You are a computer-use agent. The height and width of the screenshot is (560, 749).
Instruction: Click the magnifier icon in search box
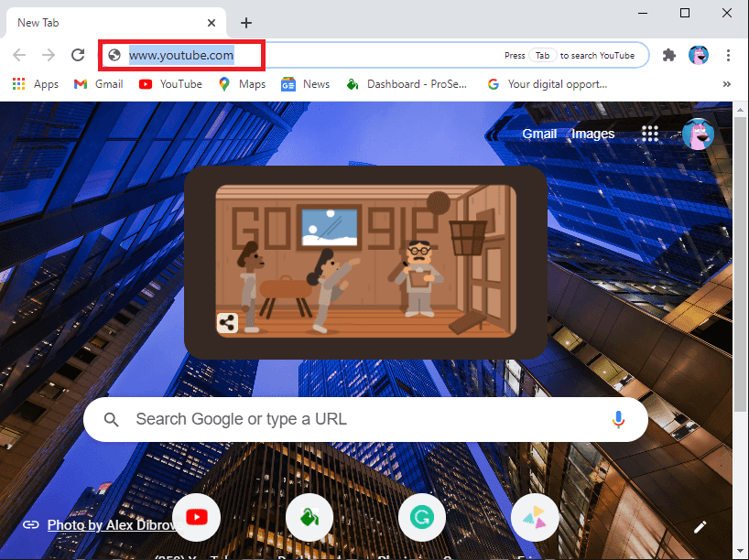point(112,420)
